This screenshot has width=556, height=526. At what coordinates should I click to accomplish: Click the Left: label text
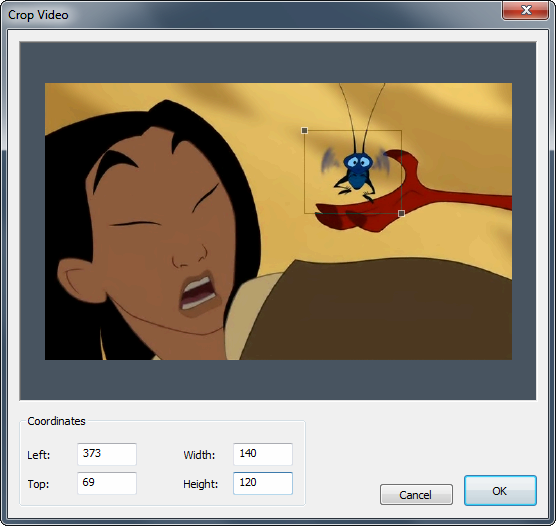coord(39,455)
